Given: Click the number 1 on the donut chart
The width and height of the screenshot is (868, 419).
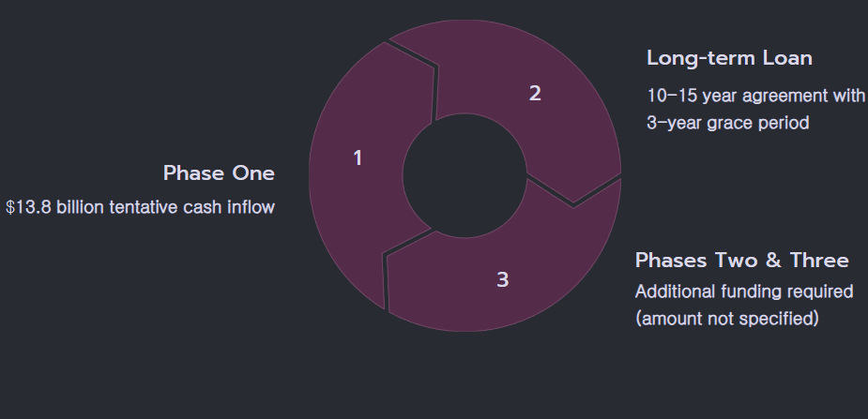Looking at the screenshot, I should [x=358, y=158].
